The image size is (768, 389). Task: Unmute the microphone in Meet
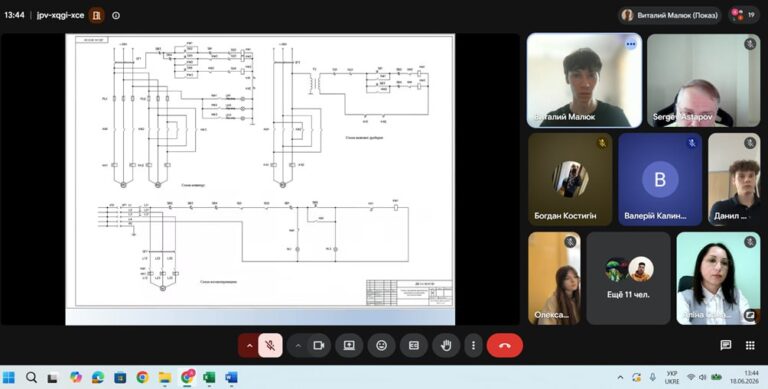[270, 345]
